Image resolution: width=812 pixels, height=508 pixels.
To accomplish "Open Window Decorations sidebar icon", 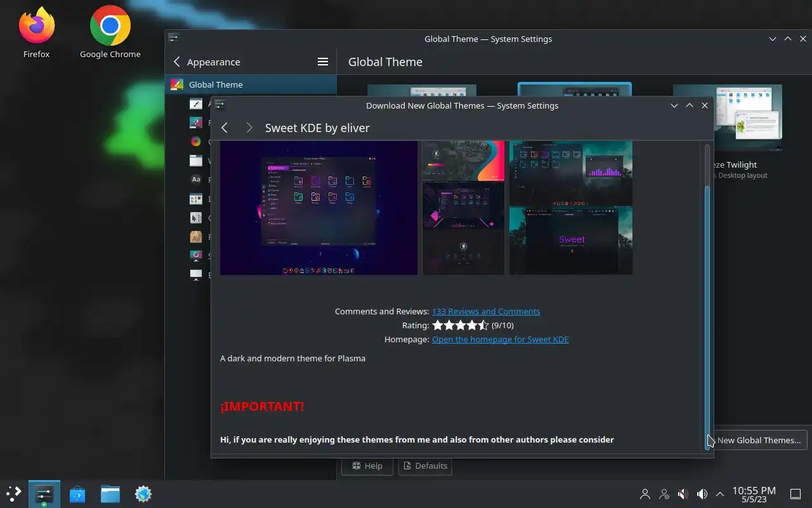I will [196, 161].
